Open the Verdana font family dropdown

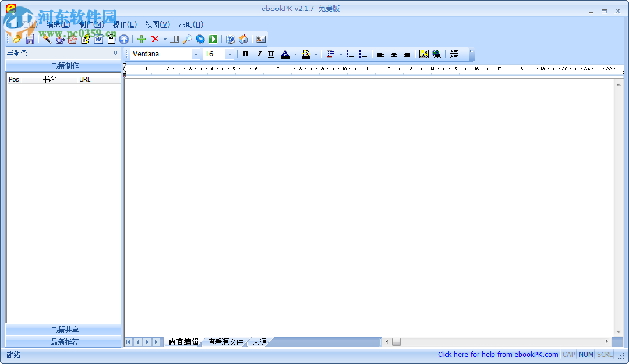tap(197, 54)
